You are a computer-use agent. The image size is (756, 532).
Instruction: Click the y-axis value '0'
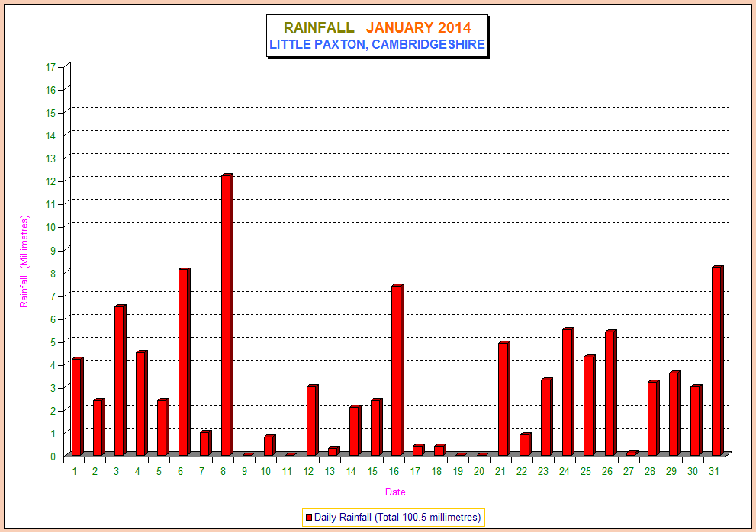[53, 457]
